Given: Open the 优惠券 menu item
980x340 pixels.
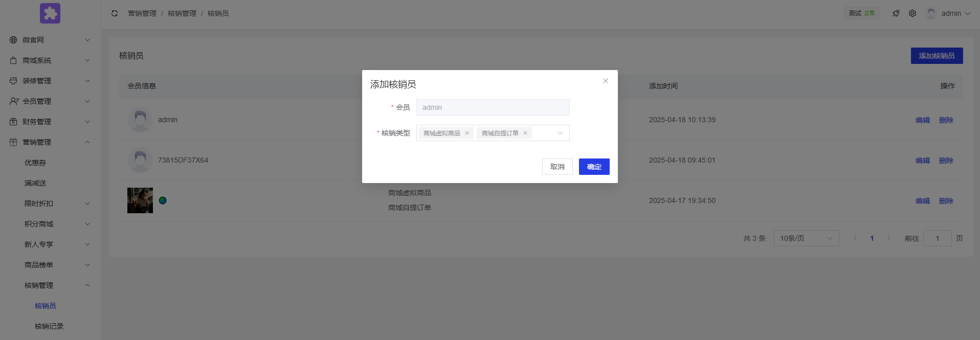Looking at the screenshot, I should coord(35,163).
